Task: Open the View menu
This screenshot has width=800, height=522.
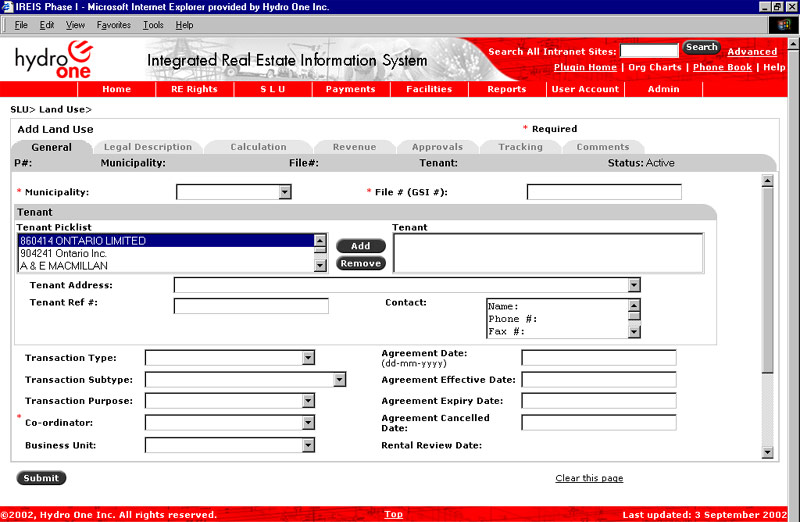Action: [x=75, y=25]
